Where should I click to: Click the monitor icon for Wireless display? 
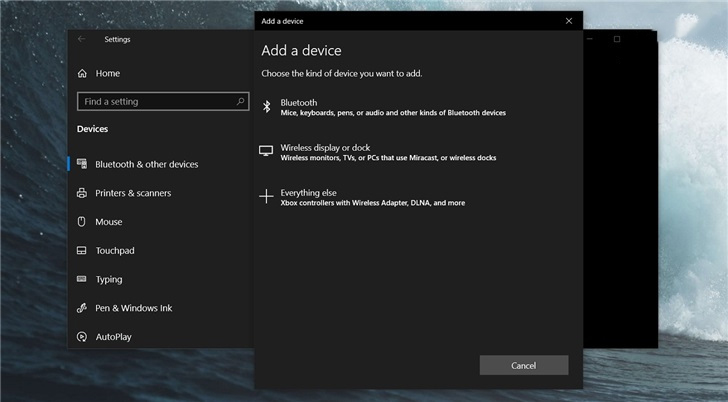266,151
